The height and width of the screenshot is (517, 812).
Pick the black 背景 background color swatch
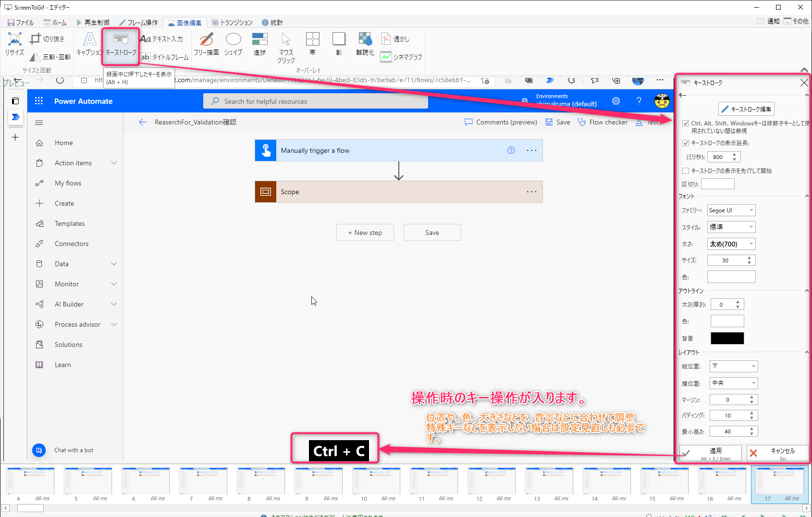[727, 338]
